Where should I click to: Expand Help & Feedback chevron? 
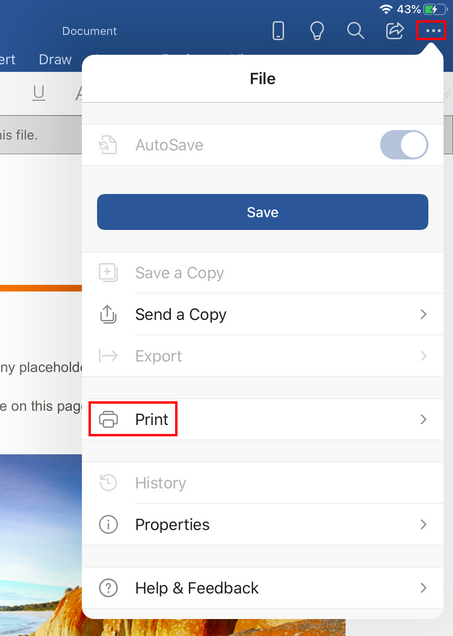(423, 588)
